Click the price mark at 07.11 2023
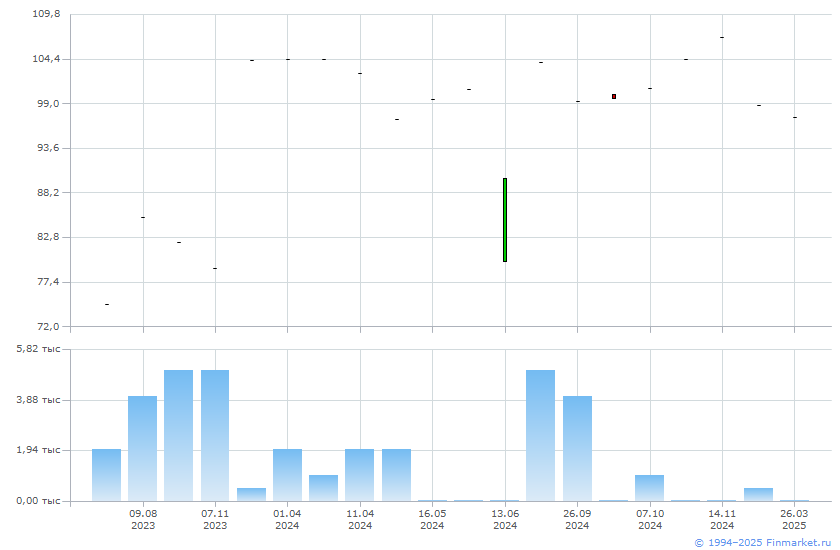This screenshot has width=840, height=550. [215, 268]
